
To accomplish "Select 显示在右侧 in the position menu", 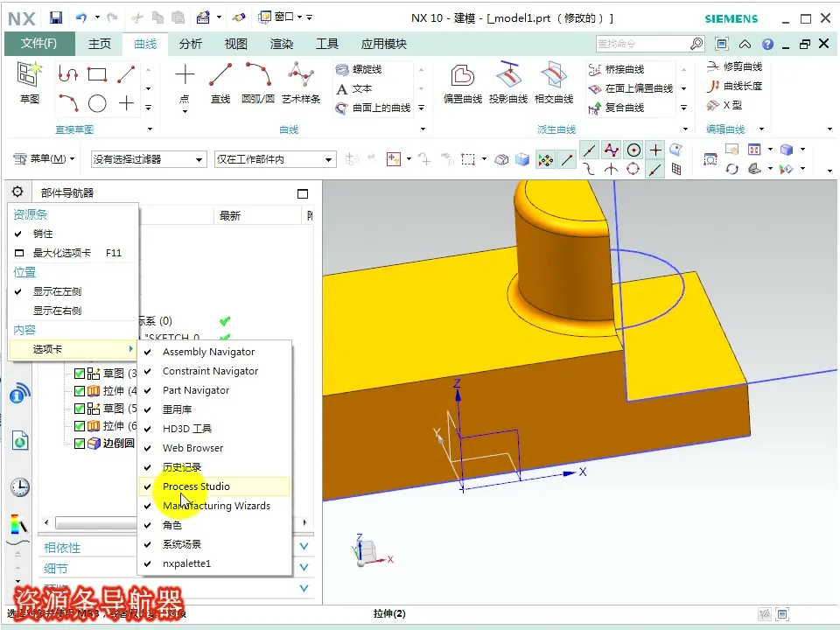I will coord(57,311).
